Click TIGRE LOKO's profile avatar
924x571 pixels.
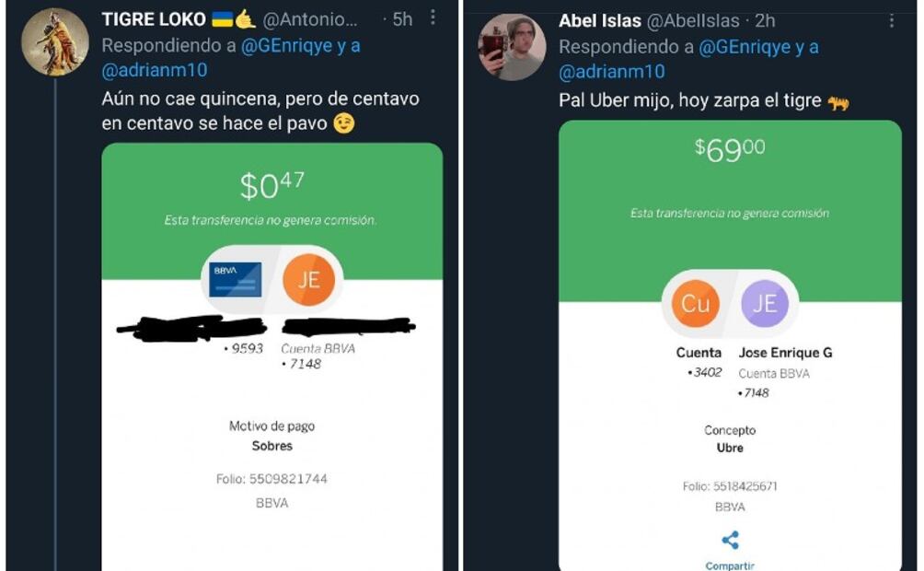click(x=55, y=42)
